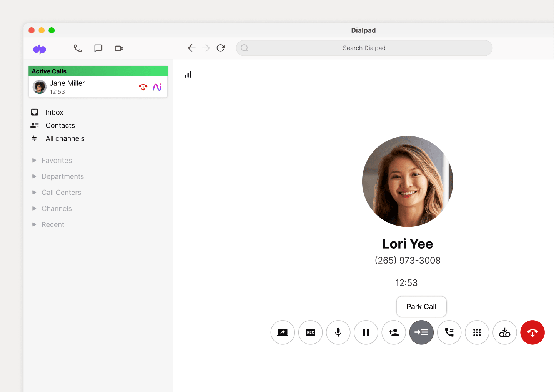Screen dimensions: 554x392
Task: Open the Inbox
Action: pos(54,112)
